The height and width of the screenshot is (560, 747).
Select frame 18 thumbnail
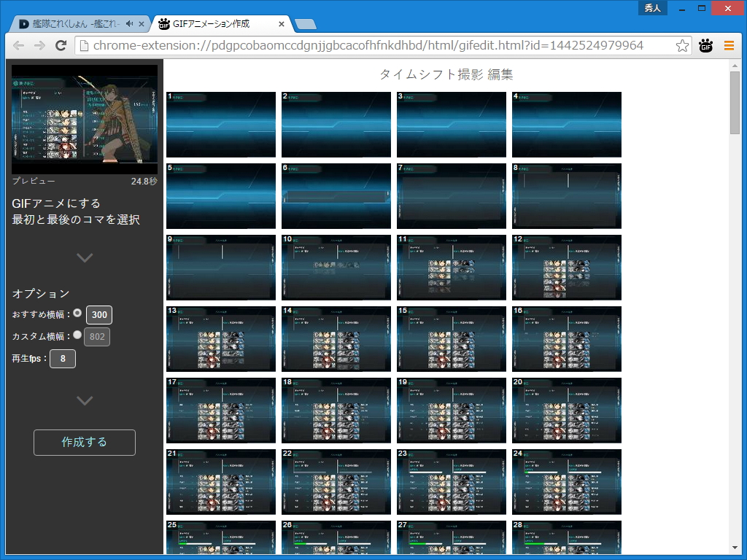(336, 410)
